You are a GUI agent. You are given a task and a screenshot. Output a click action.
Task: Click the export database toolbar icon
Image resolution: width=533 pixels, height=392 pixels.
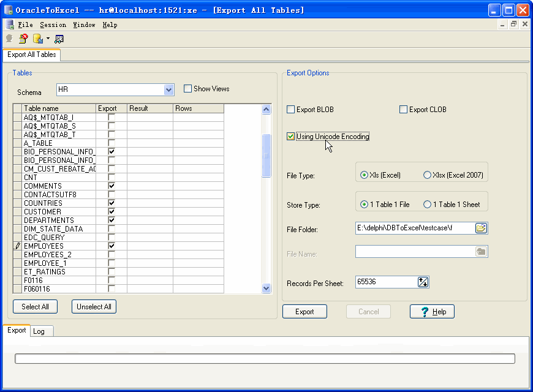[38, 39]
